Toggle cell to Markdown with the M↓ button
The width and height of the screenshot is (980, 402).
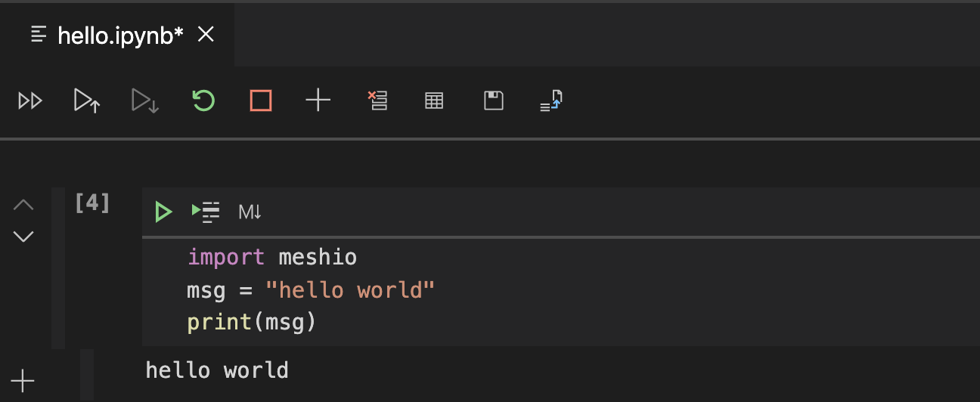[x=250, y=212]
